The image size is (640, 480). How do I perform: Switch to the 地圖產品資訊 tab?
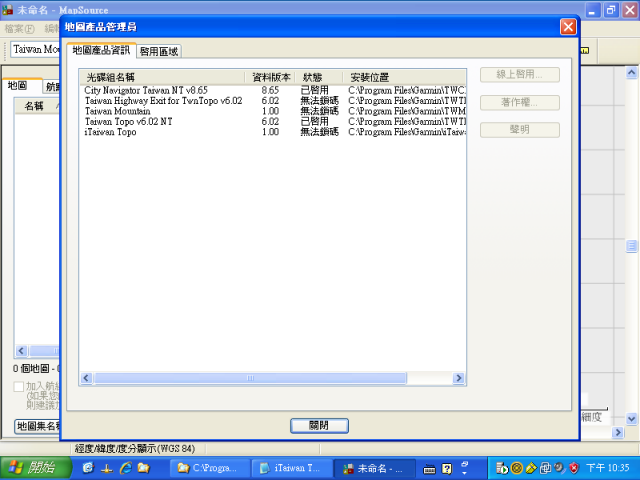pyautogui.click(x=101, y=50)
